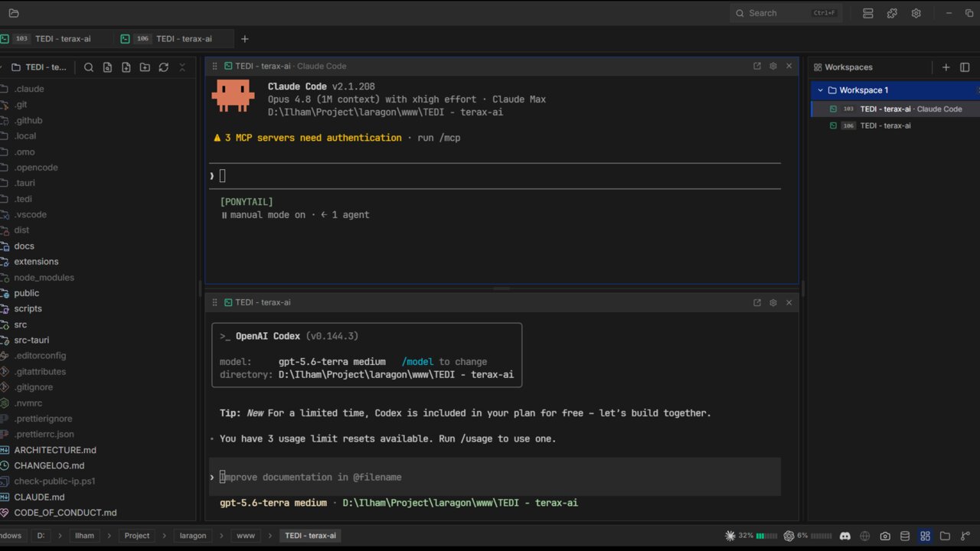
Task: Toggle the workspaces grid icon in status bar
Action: coord(925,536)
